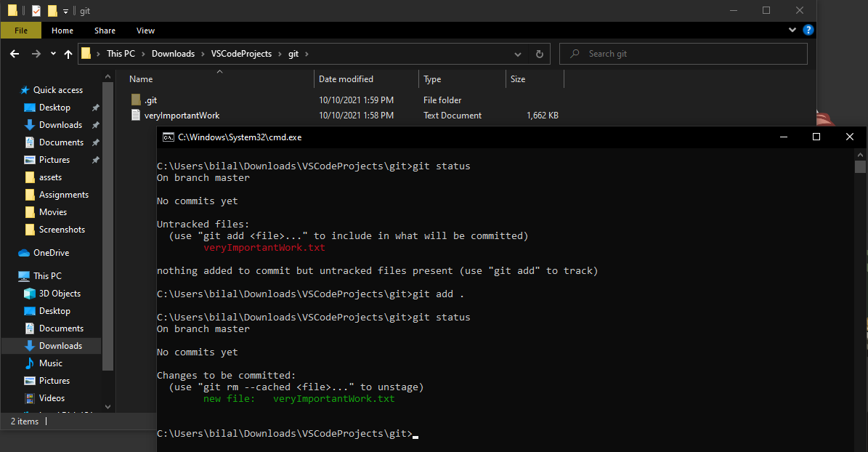Customize the Quick Access Toolbar dropdown
This screenshot has width=868, height=452.
click(65, 10)
